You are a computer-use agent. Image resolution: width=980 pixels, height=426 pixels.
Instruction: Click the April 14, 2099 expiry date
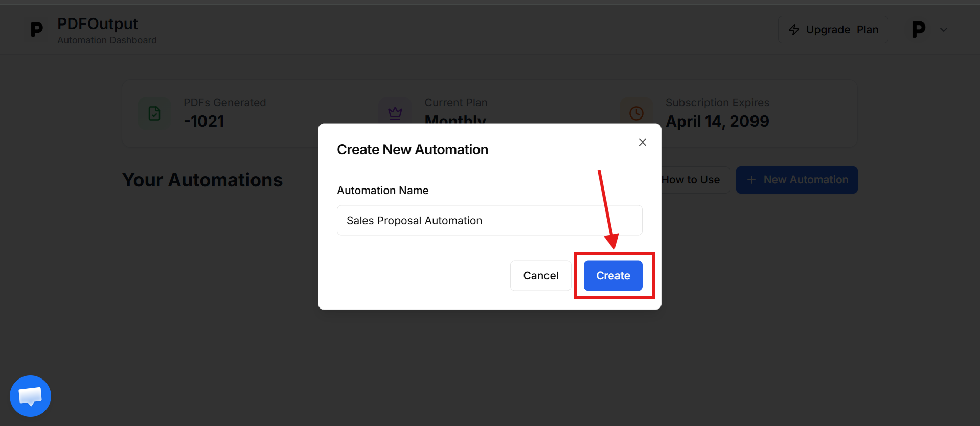(x=717, y=122)
